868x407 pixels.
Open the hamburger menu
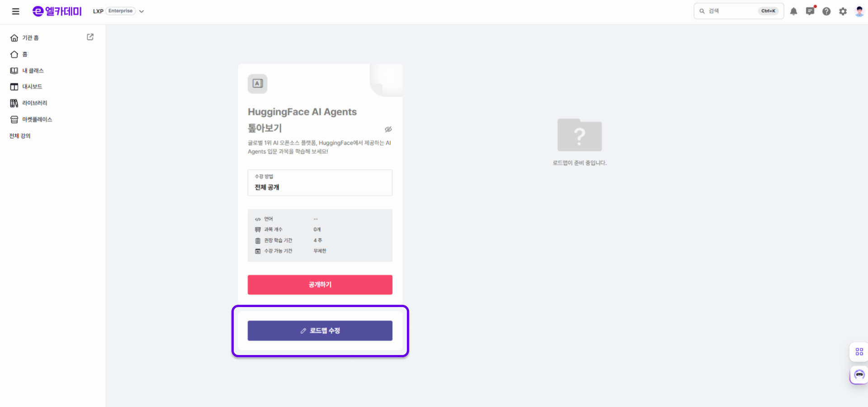coord(15,11)
